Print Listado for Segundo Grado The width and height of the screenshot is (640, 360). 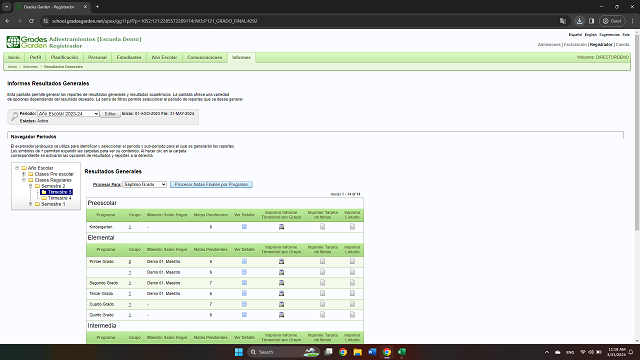tap(352, 282)
